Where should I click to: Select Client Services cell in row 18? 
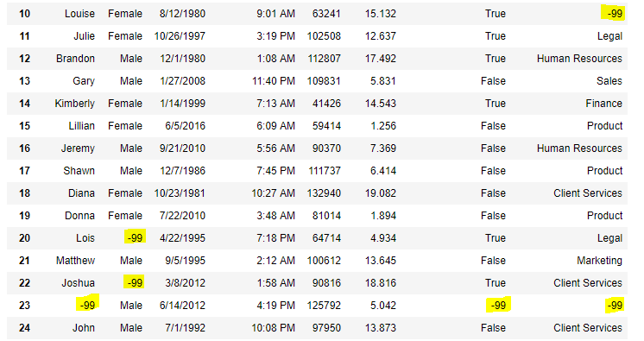click(x=588, y=193)
